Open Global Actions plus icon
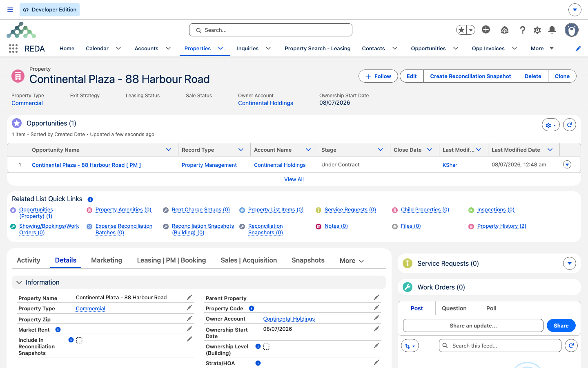 486,29
